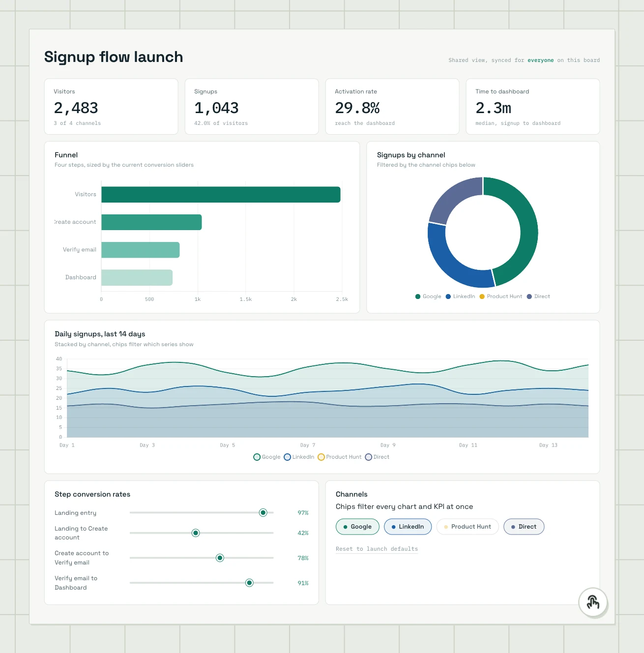644x653 pixels.
Task: Click the 42% conversion value
Action: tap(303, 533)
